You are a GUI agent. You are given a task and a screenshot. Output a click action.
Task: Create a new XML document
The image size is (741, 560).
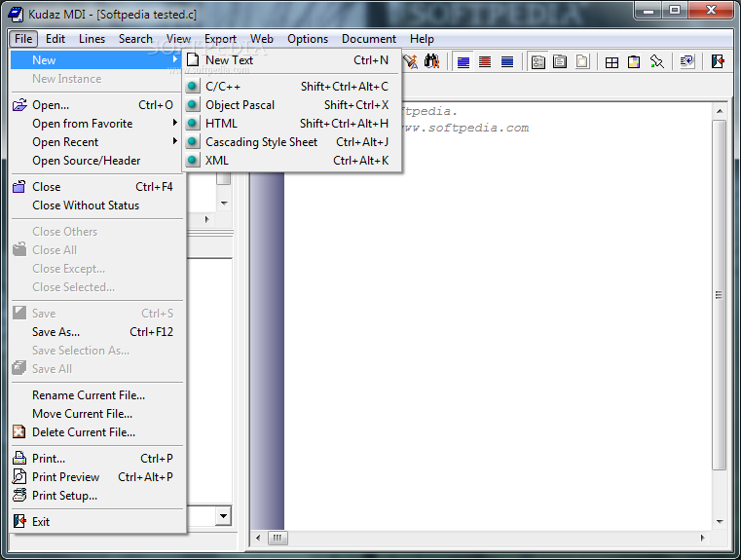292,161
